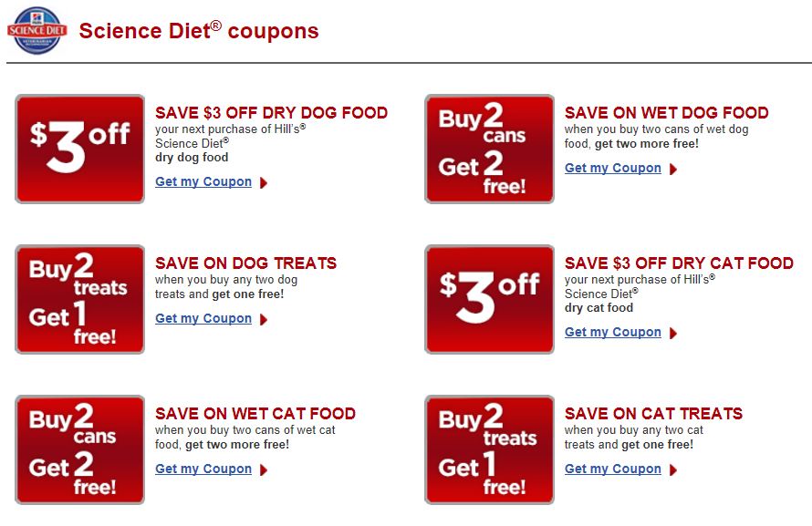Get my Coupon link for dry cat food

[x=612, y=332]
